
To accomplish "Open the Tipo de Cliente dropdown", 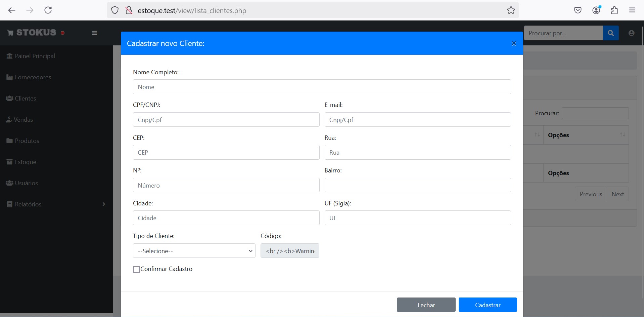I will click(x=194, y=251).
